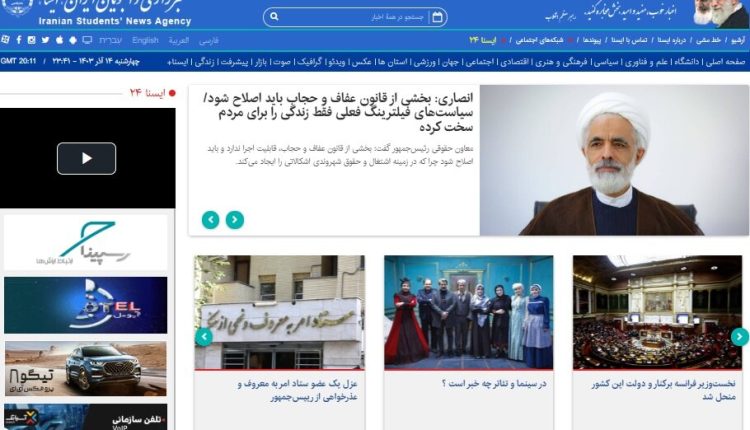Switch language to فارسی
Screen dimensions: 750x430
(x=209, y=41)
